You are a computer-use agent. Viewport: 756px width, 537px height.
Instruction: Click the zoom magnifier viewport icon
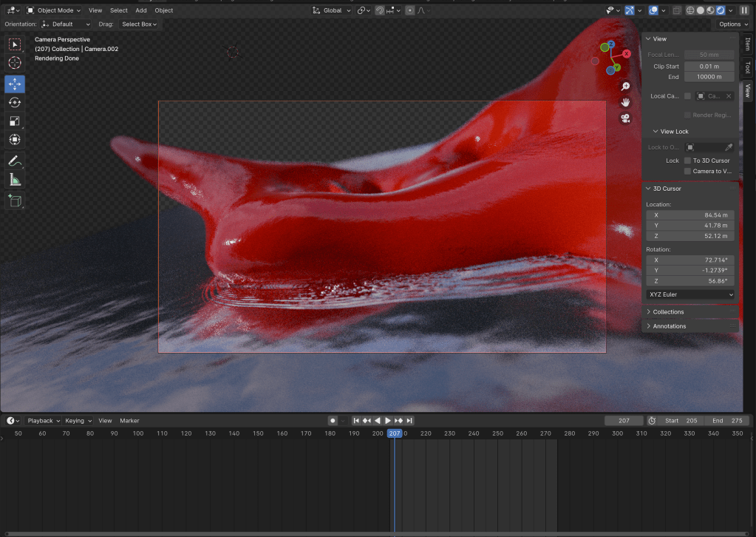tap(625, 87)
